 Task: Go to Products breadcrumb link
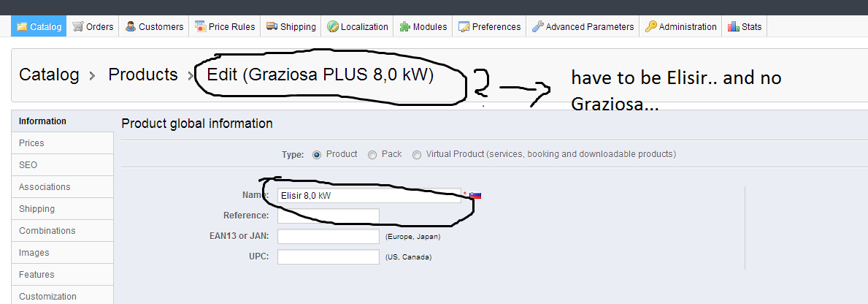pos(143,75)
